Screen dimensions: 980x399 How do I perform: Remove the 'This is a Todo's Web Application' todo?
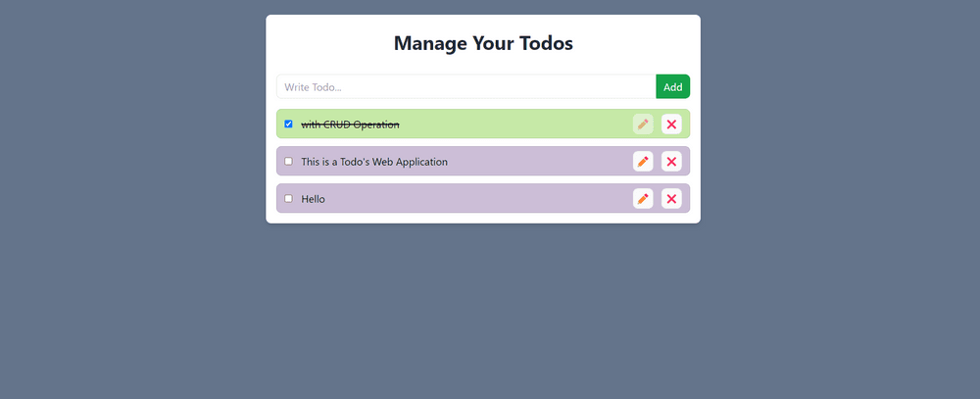pyautogui.click(x=671, y=161)
